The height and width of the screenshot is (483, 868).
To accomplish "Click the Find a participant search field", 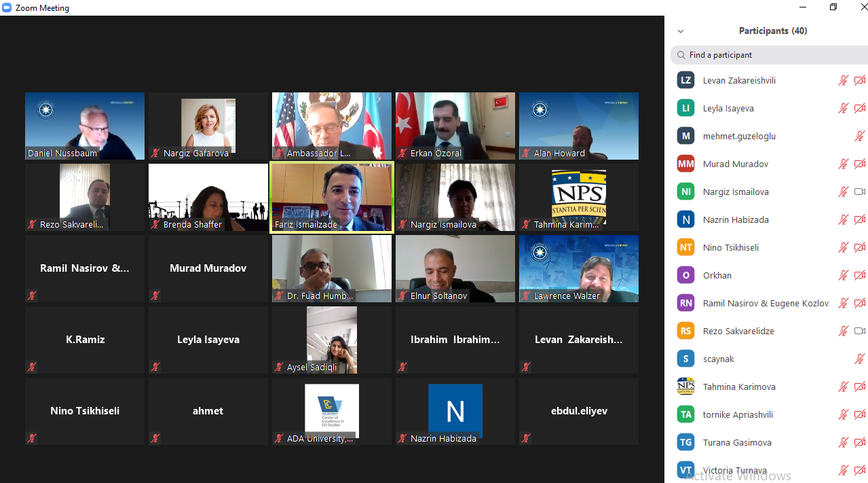I will (774, 55).
